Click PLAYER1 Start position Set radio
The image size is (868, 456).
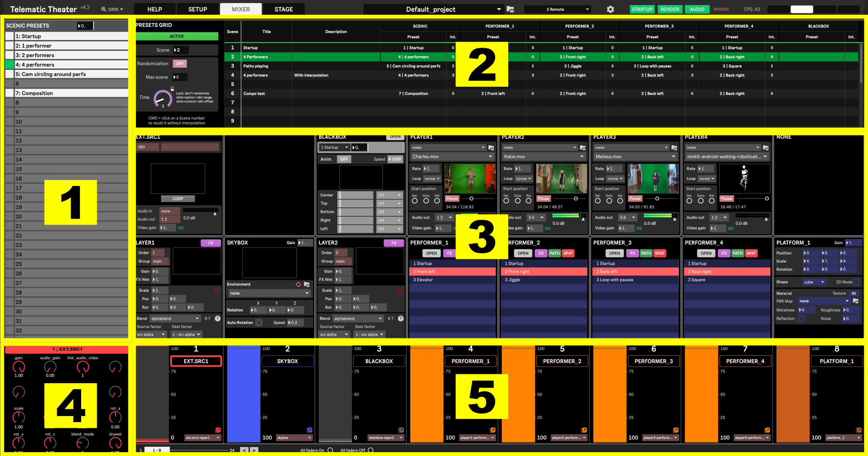[414, 201]
